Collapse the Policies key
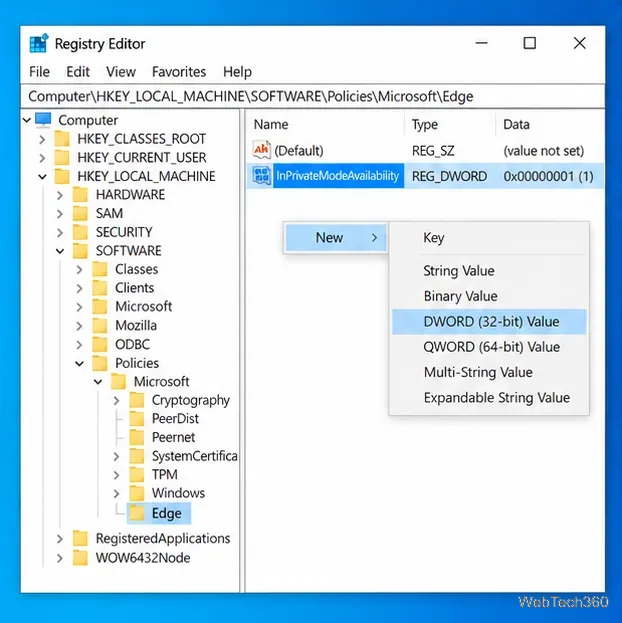Image resolution: width=622 pixels, height=623 pixels. pyautogui.click(x=79, y=364)
